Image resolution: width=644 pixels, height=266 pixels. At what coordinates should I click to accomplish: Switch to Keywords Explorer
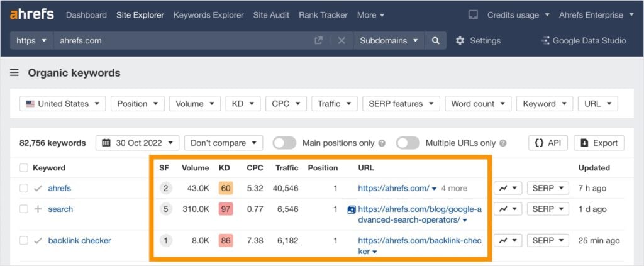[209, 15]
